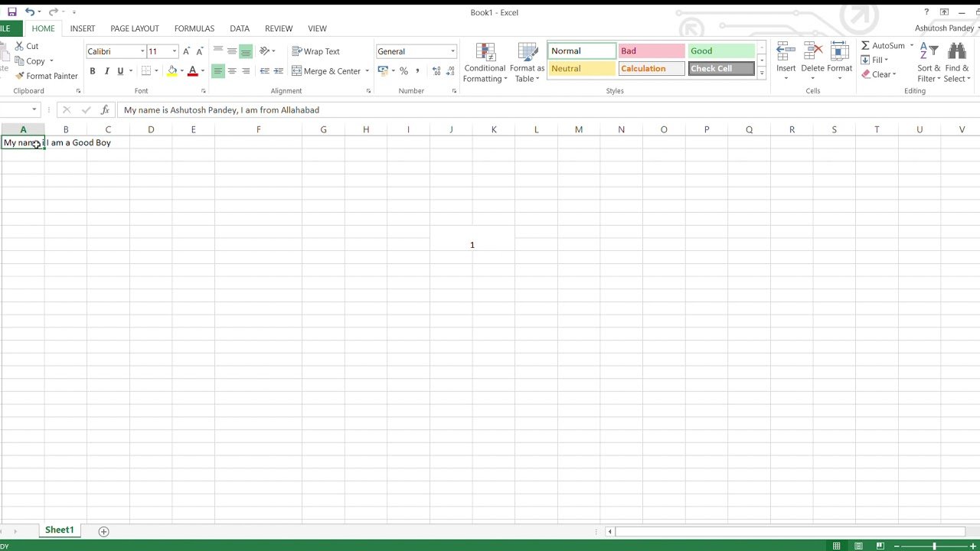This screenshot has height=551, width=980.
Task: Expand the font color dropdown arrow
Action: [x=203, y=71]
